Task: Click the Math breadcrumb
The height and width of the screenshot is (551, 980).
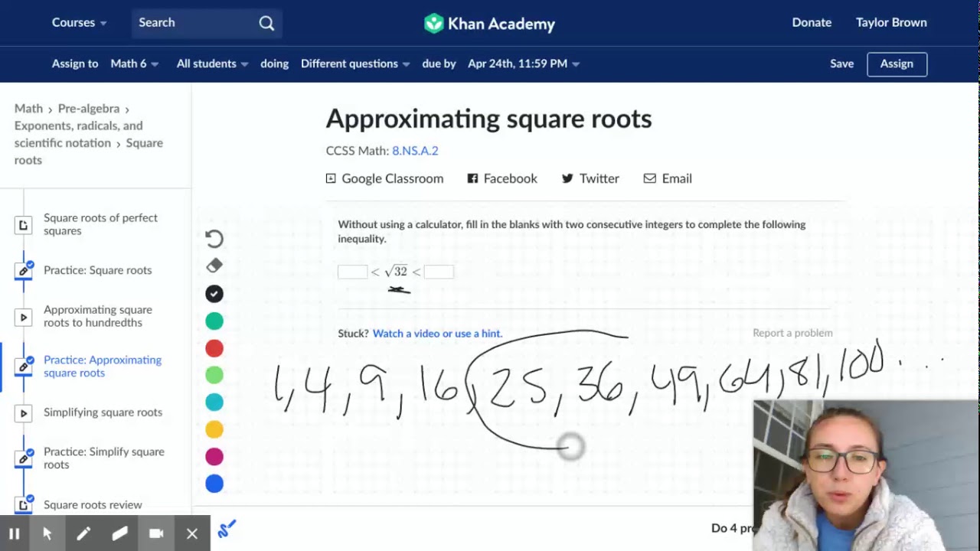Action: pyautogui.click(x=28, y=109)
